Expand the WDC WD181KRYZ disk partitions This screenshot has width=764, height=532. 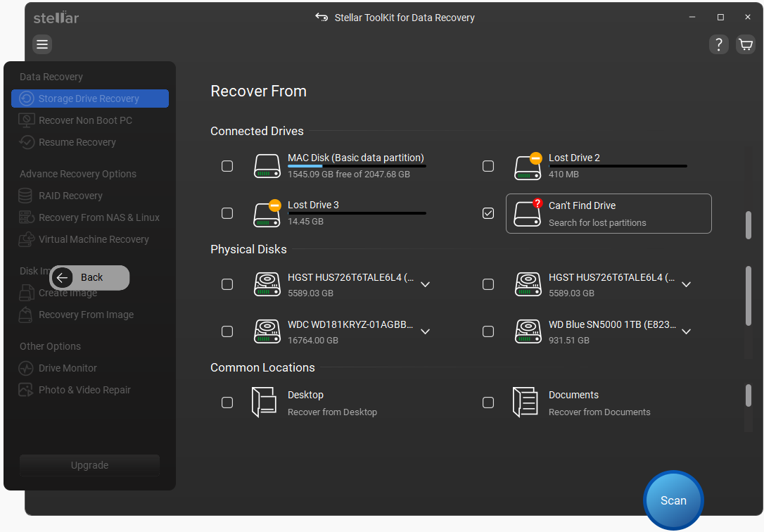click(426, 331)
